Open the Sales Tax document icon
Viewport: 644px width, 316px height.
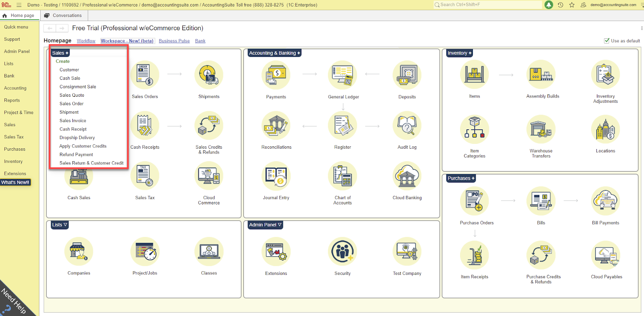point(145,176)
